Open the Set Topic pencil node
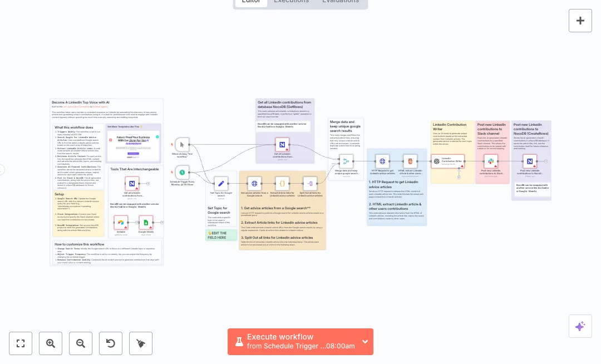Viewport: 601px width, 364px height. 221,183
